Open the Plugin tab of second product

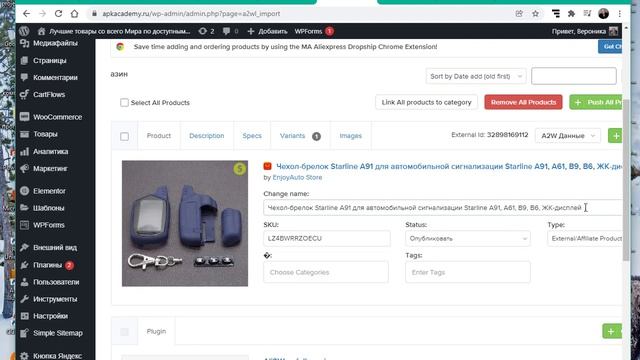point(156,331)
